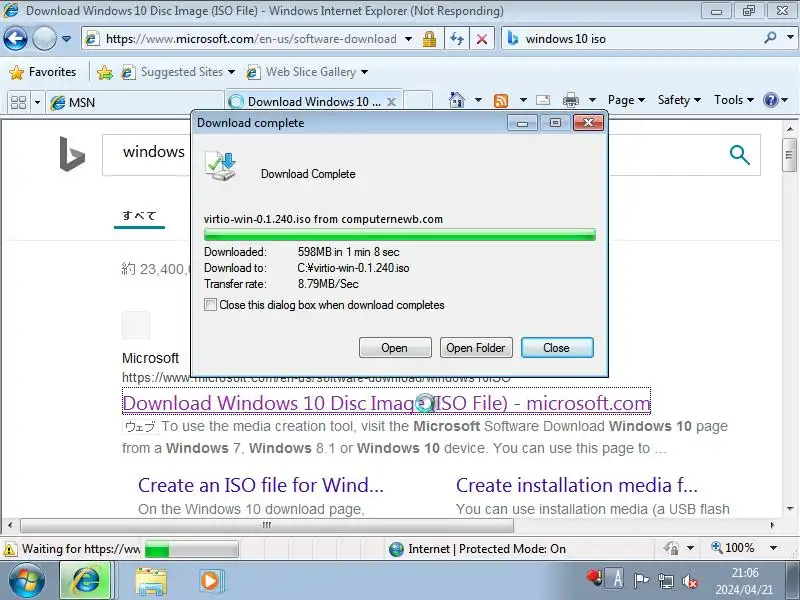Click the address bar URL field
The height and width of the screenshot is (600, 800).
click(x=250, y=39)
